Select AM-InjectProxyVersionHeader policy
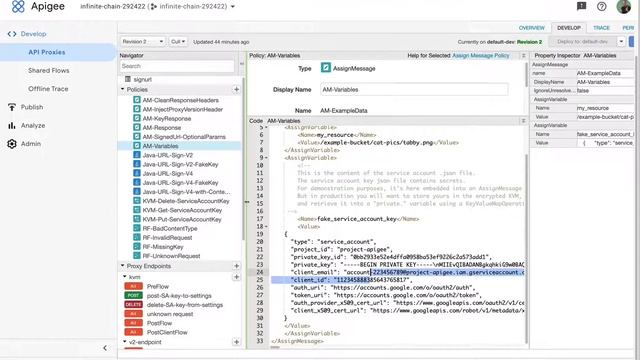Screen dimensions: 640x360 click(182, 109)
